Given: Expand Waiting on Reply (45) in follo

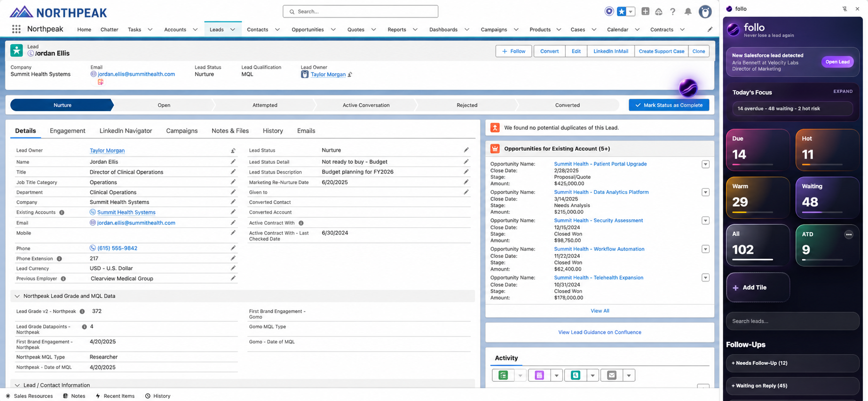Looking at the screenshot, I should coord(792,385).
